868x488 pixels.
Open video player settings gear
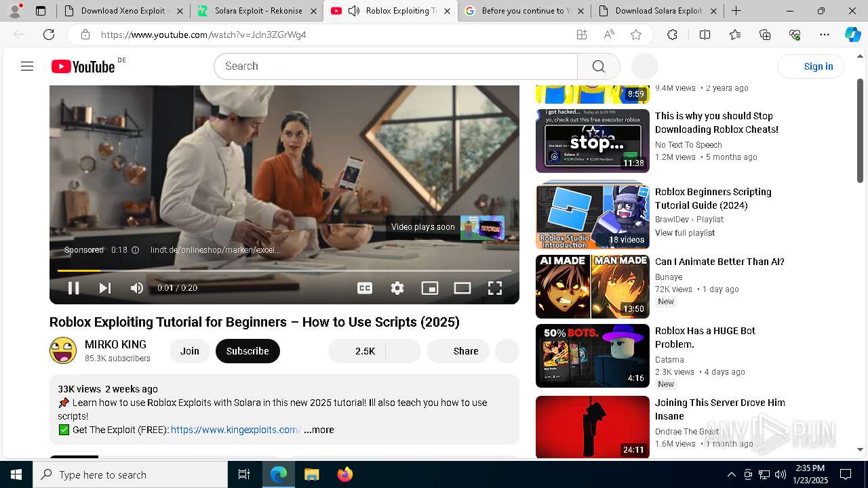tap(397, 288)
